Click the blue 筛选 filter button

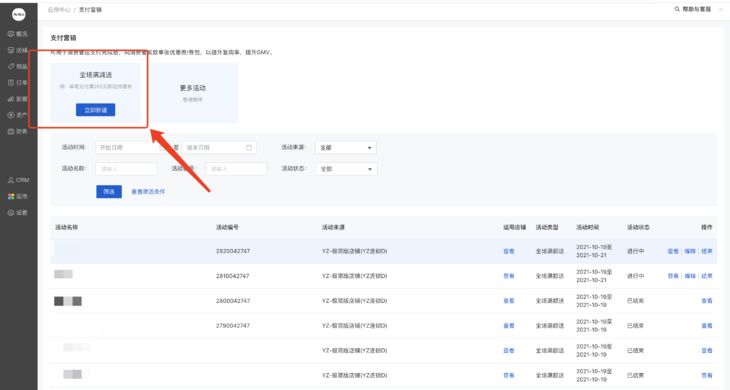point(109,192)
